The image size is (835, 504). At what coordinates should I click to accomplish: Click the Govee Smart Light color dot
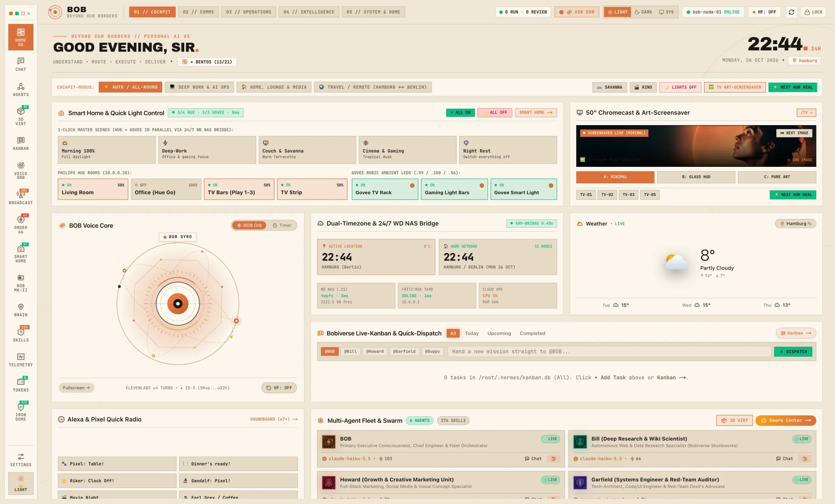click(551, 186)
